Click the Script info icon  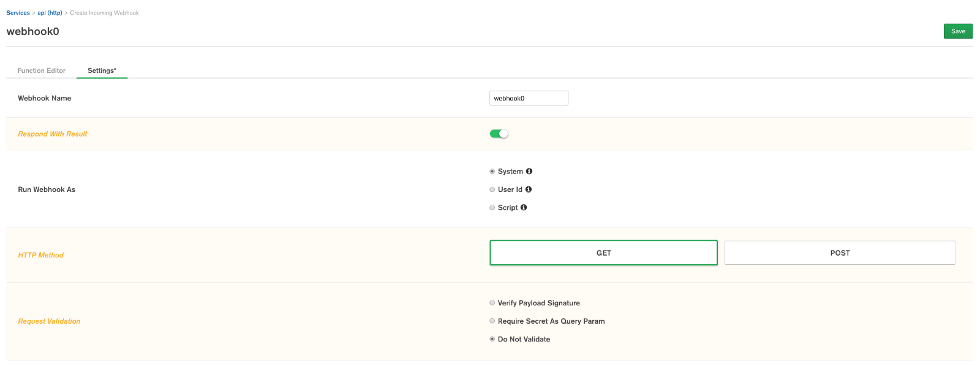524,208
